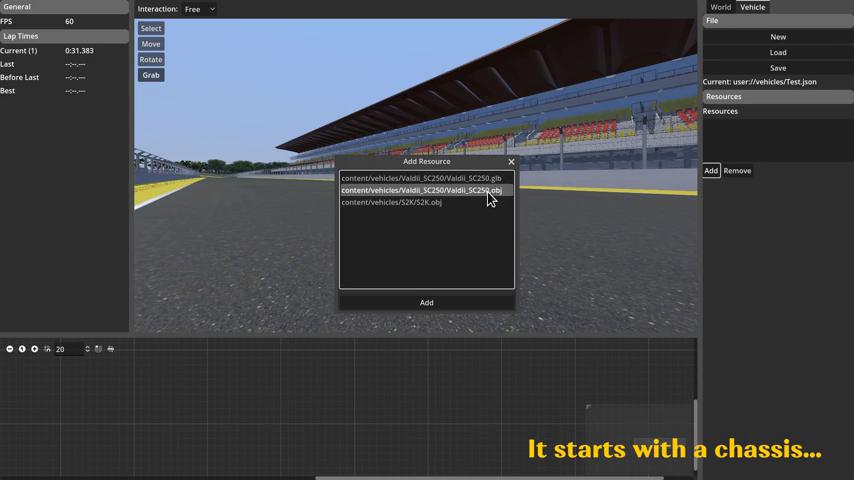This screenshot has width=854, height=480.
Task: Click the arrange nodes icon
Action: tap(110, 349)
